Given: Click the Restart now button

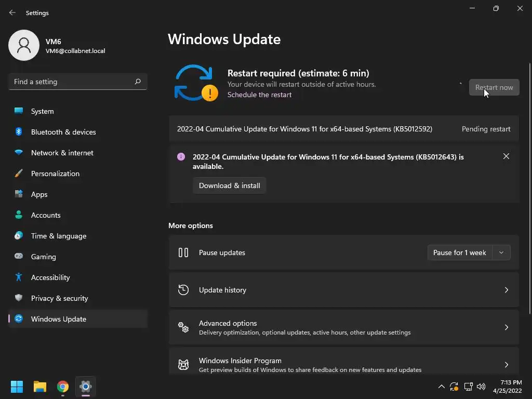Looking at the screenshot, I should click(x=494, y=87).
